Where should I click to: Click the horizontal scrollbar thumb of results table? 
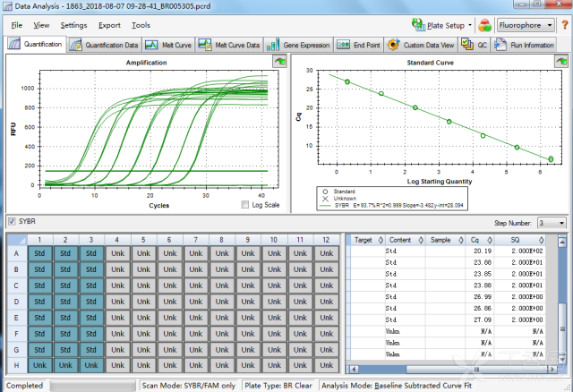tap(476, 370)
